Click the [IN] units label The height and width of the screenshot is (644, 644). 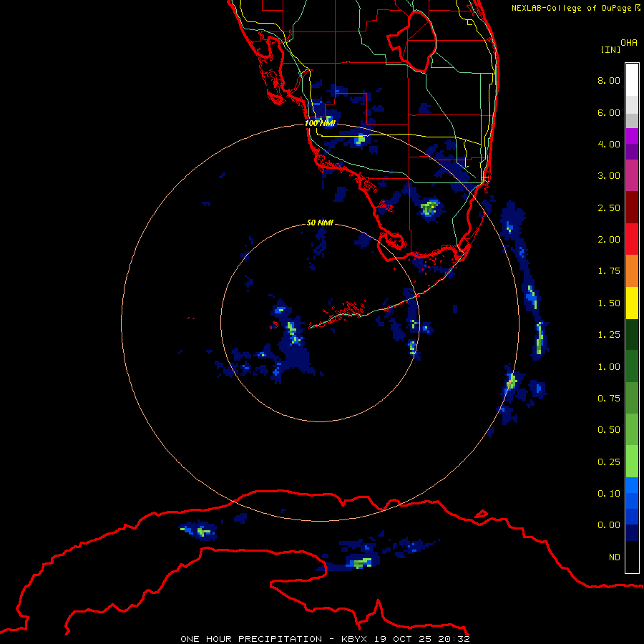click(x=610, y=49)
